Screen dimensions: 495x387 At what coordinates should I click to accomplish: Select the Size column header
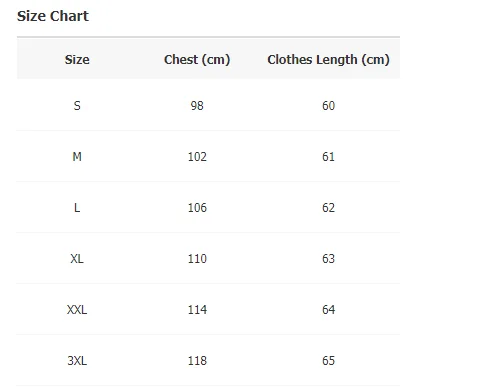[x=77, y=60]
